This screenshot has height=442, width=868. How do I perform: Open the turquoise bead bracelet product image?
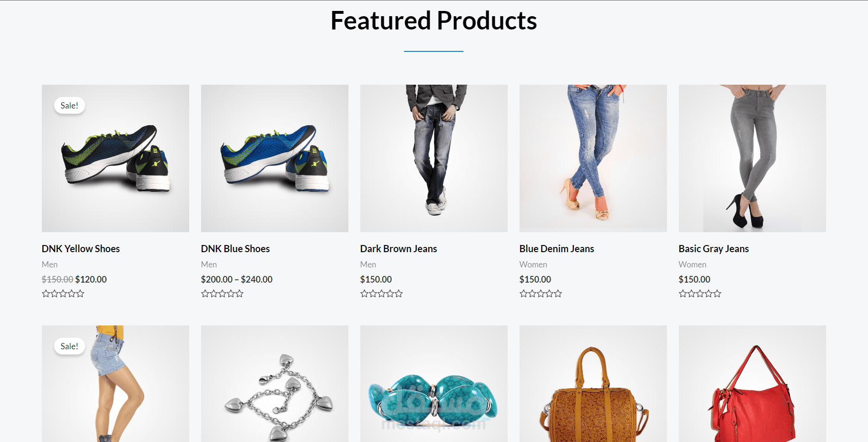coord(434,384)
